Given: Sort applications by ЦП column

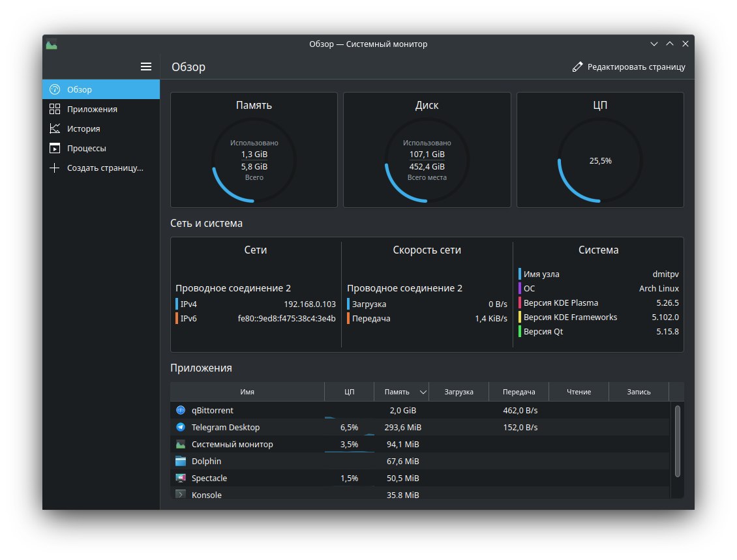Looking at the screenshot, I should (349, 392).
